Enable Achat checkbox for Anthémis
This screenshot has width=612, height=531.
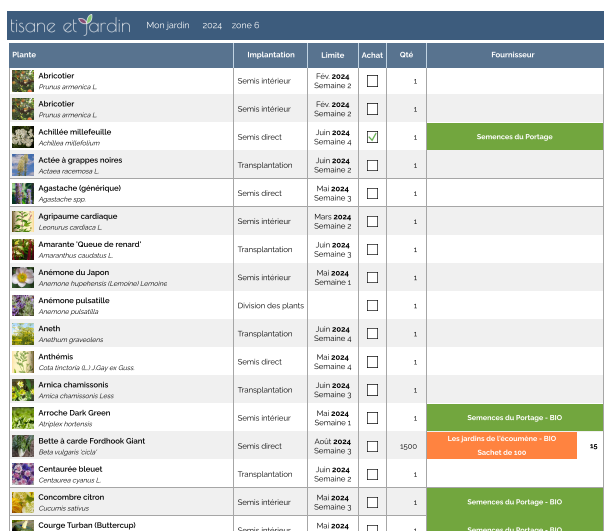[372, 362]
